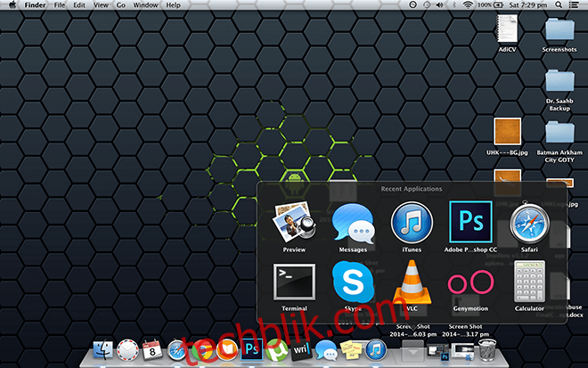This screenshot has height=368, width=588.
Task: Open the Apple menu
Action: 12,4
